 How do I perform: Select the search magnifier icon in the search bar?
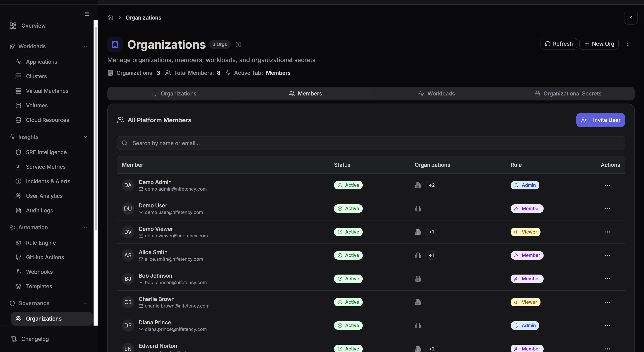coord(125,143)
